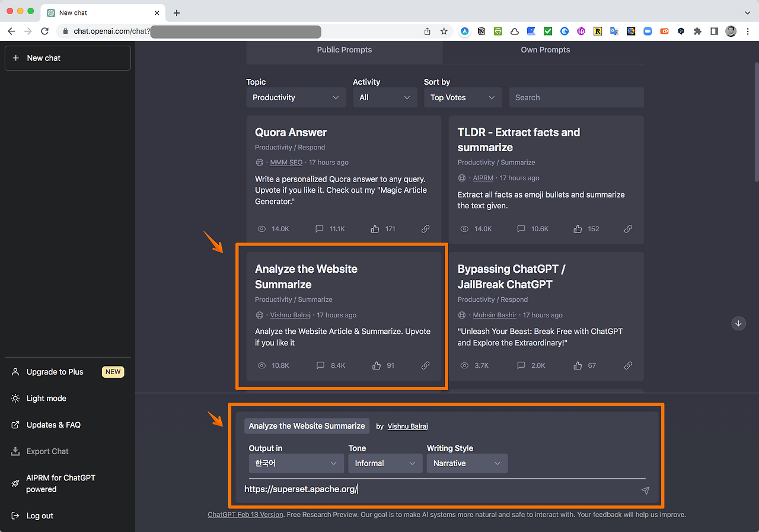759x532 pixels.
Task: Switch to the Own Prompts tab
Action: [x=546, y=50]
